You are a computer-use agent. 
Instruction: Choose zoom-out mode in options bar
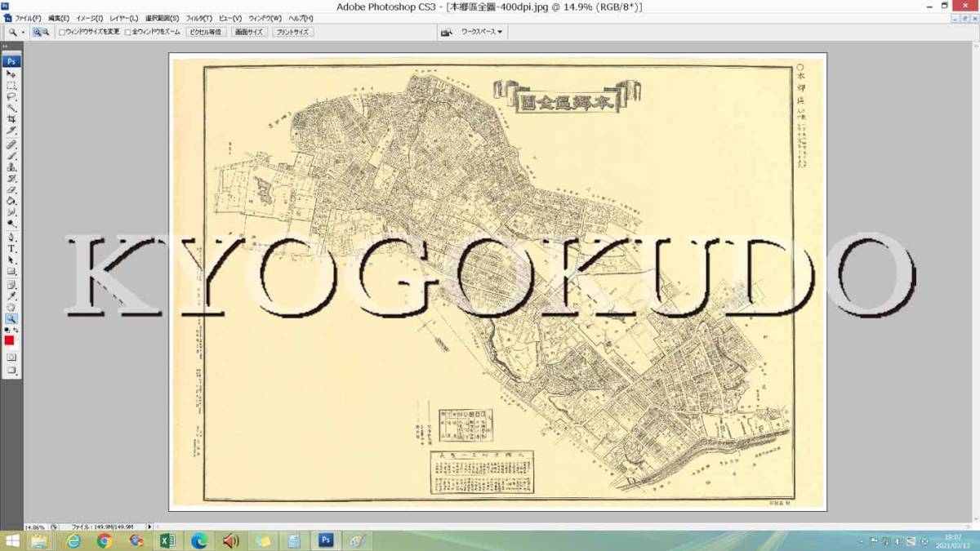[46, 32]
